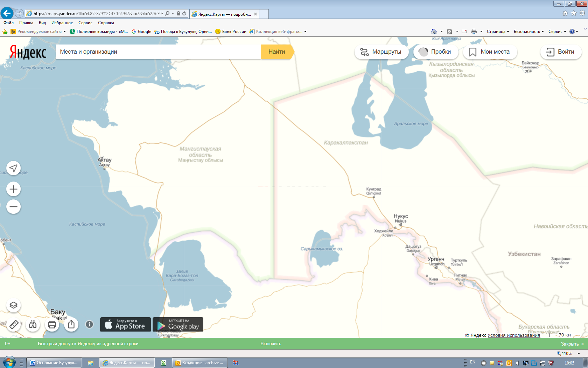This screenshot has height=368, width=588.
Task: Click the Print icon in command bar
Action: 474,32
